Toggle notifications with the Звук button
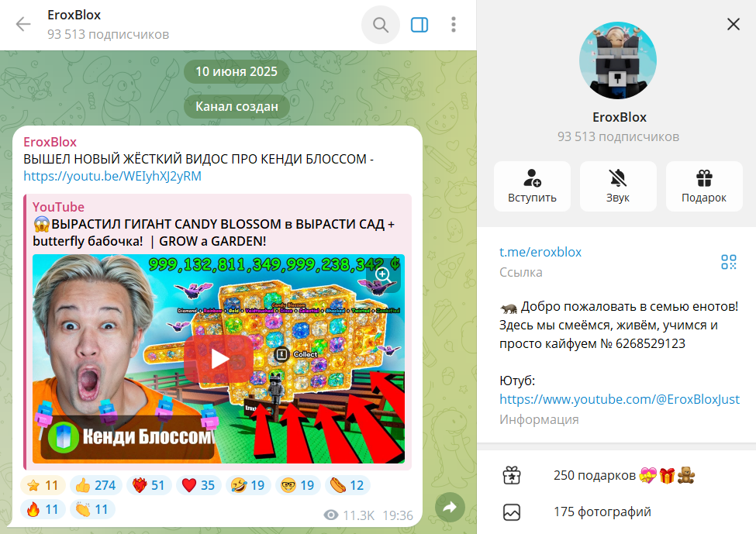756x534 pixels. coord(618,186)
